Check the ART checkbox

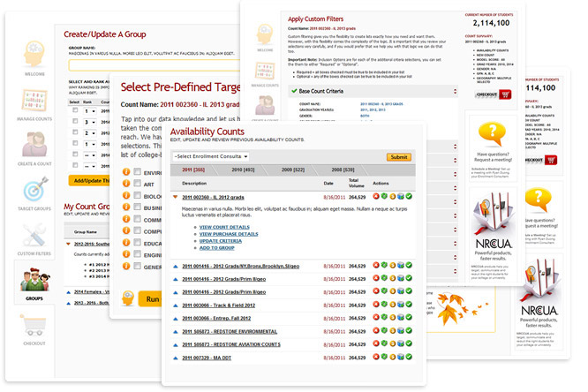coord(138,184)
